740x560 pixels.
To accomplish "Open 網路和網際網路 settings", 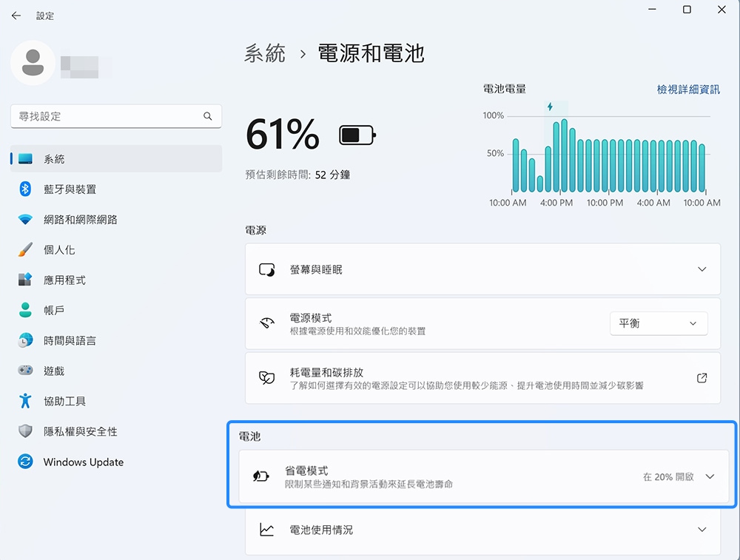I will (x=116, y=220).
